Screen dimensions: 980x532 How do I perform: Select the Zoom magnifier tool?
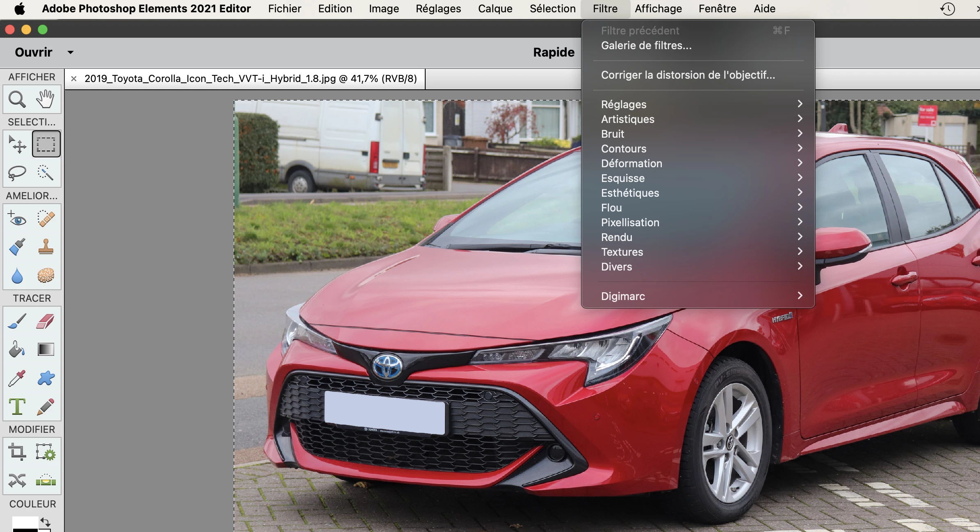tap(17, 100)
